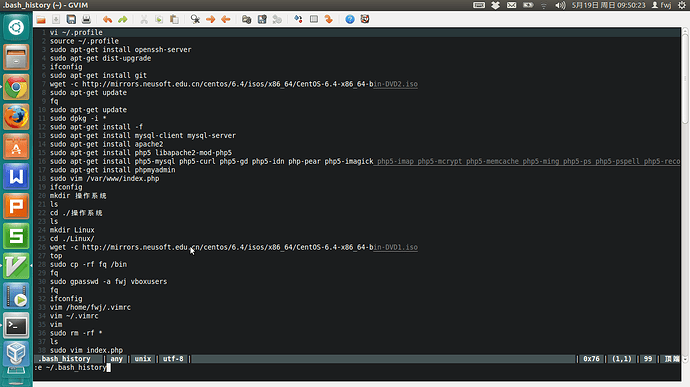Open the Terminal from the dock

(16, 326)
